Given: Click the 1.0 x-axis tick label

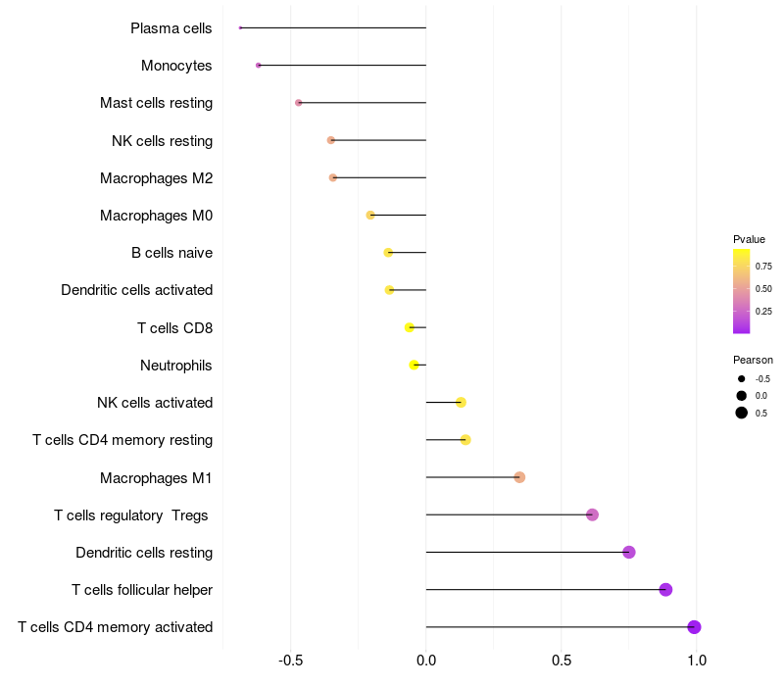Looking at the screenshot, I should click(696, 661).
